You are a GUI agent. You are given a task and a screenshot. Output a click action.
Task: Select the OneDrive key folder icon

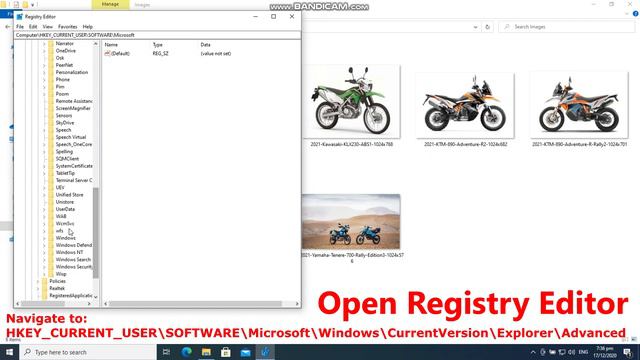pos(51,51)
